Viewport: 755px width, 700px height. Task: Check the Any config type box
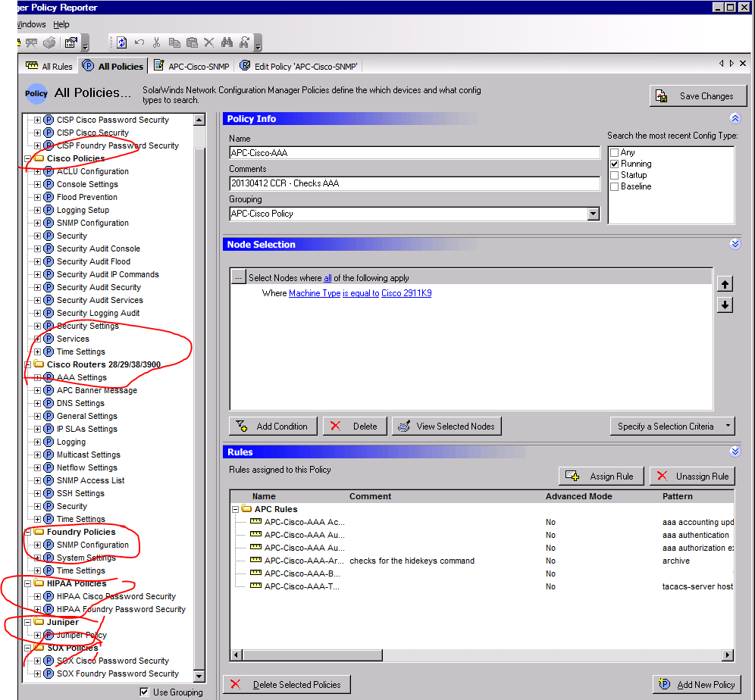tap(615, 152)
